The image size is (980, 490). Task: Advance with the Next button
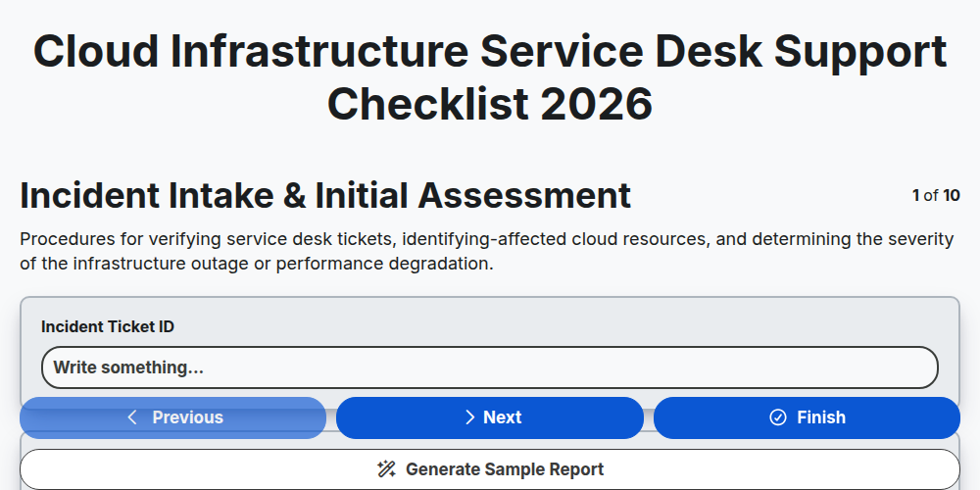(x=490, y=417)
